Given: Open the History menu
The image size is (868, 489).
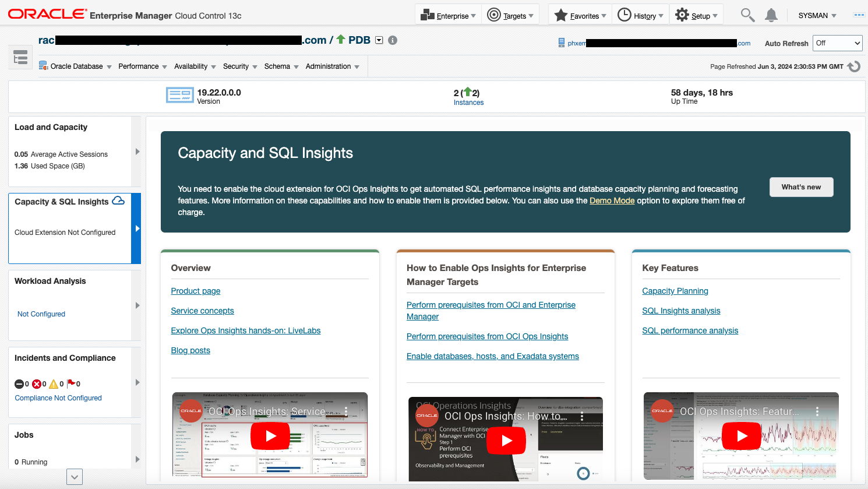Looking at the screenshot, I should point(640,15).
